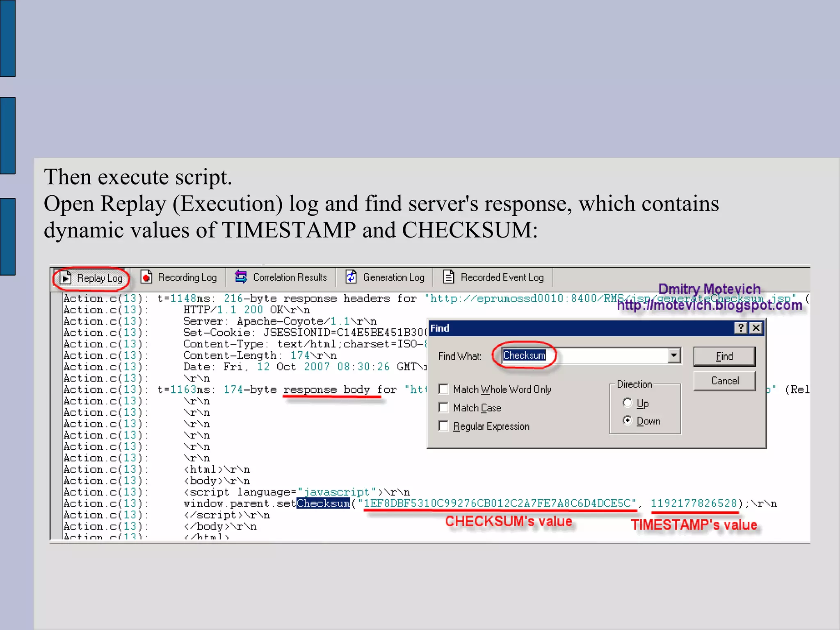Click the 'Server: Apache-Coyote/1.1' log line

(280, 322)
